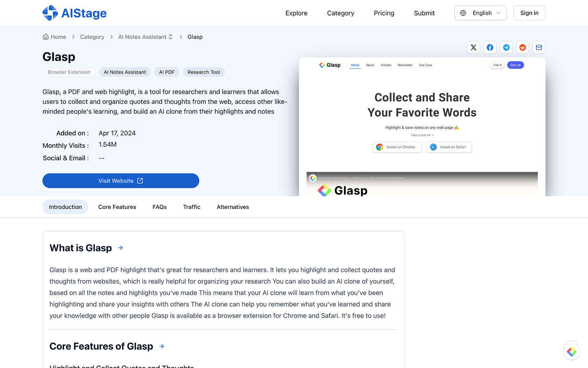This screenshot has width=588, height=368.
Task: Switch to the Core Features tab
Action: point(117,207)
